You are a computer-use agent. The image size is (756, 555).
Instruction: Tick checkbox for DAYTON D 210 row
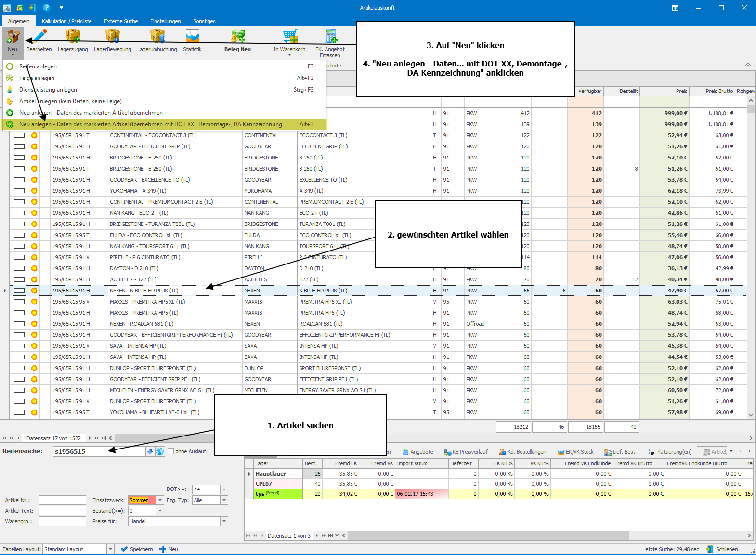(x=19, y=268)
